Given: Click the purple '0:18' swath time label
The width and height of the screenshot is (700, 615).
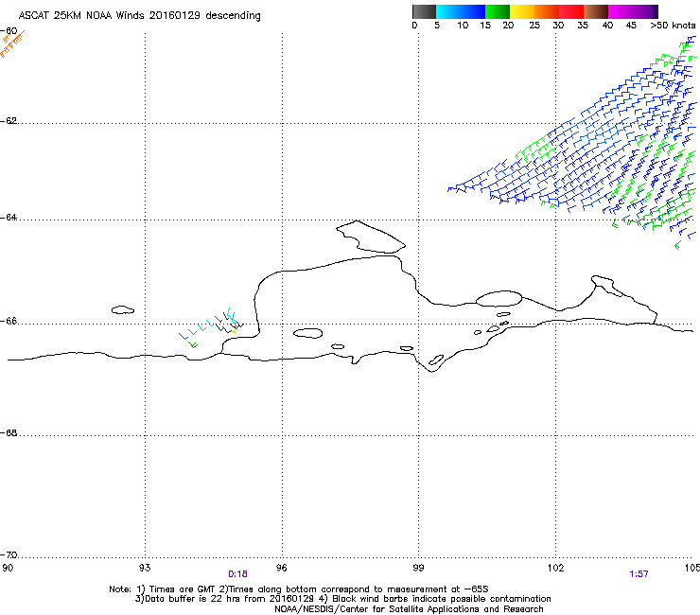Looking at the screenshot, I should [x=237, y=574].
